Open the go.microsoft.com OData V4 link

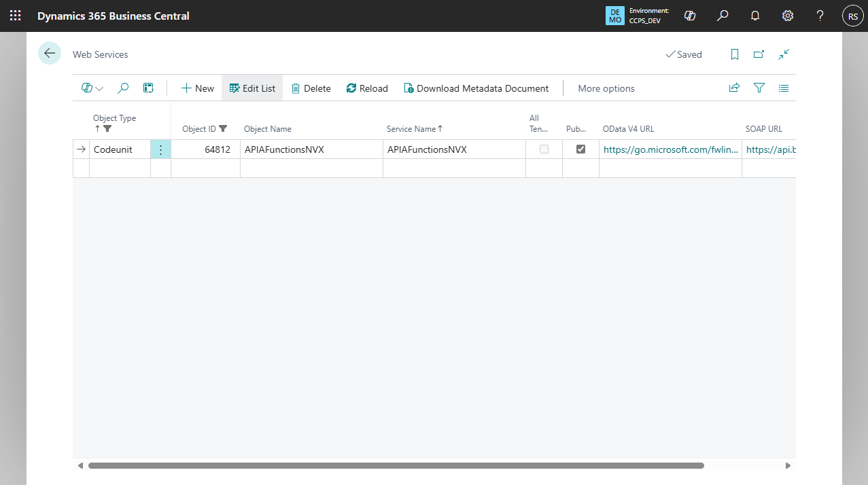[671, 149]
